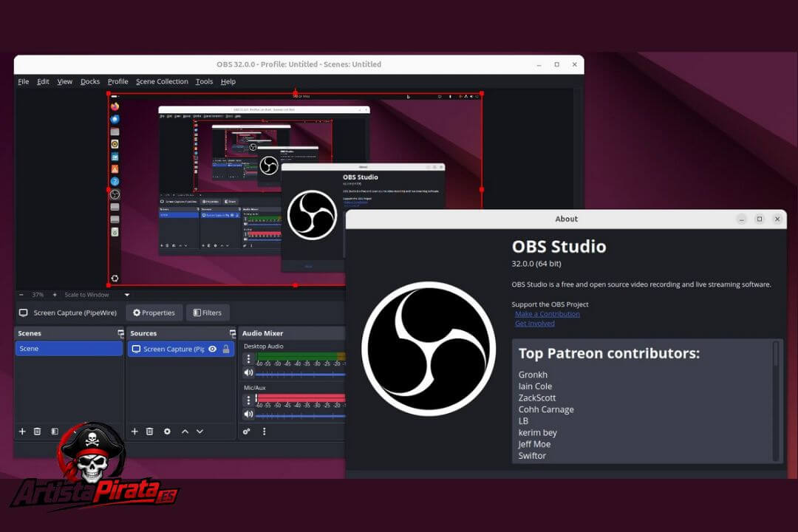This screenshot has width=798, height=532.
Task: Open Advanced Audio Properties gears icon
Action: [246, 432]
